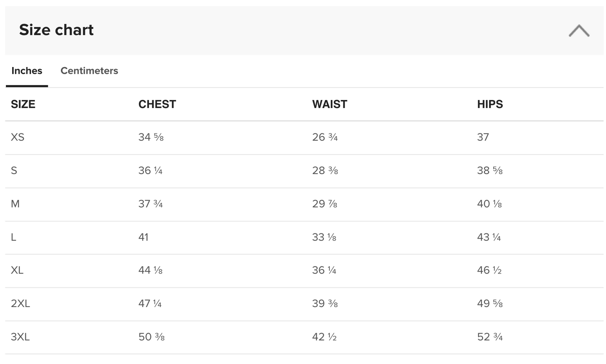
Task: Switch to the Centimeters tab
Action: (x=89, y=71)
